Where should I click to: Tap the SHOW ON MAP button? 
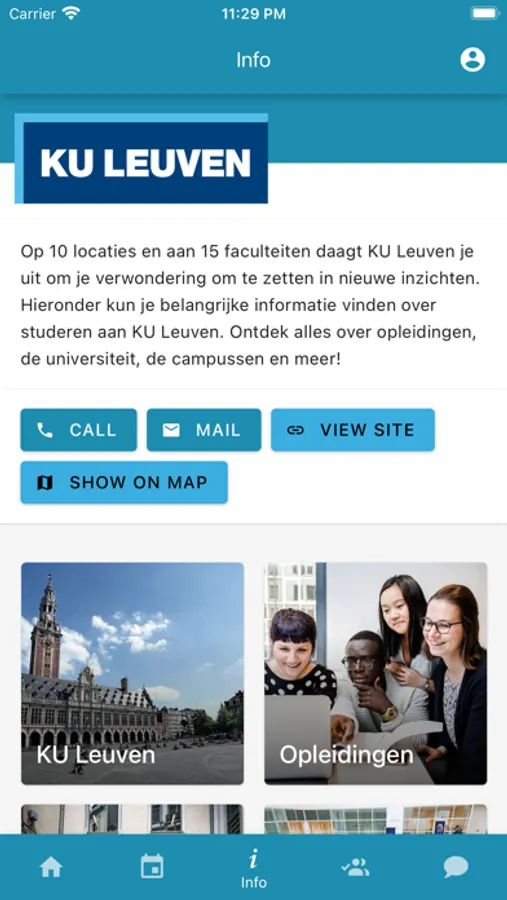click(x=124, y=483)
